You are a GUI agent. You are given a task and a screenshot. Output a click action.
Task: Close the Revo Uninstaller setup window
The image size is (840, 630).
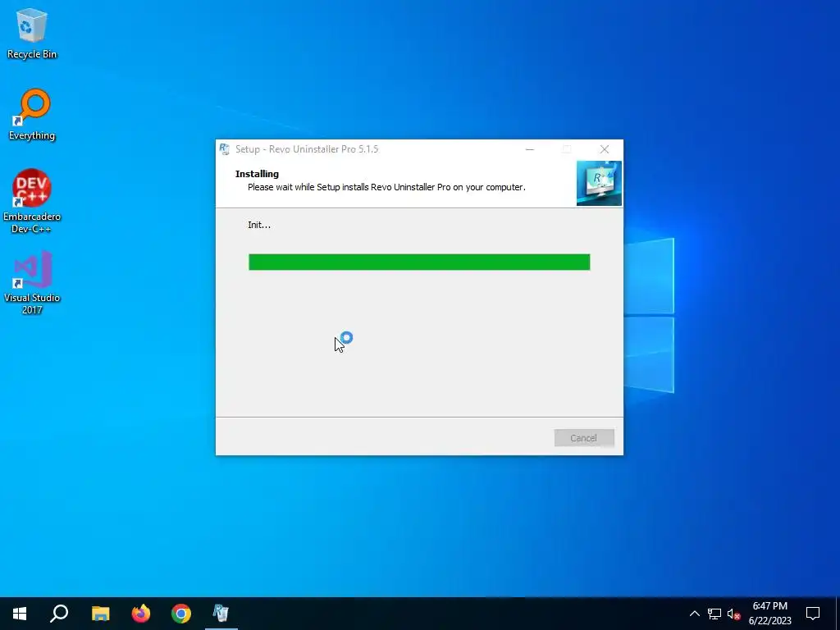point(605,149)
